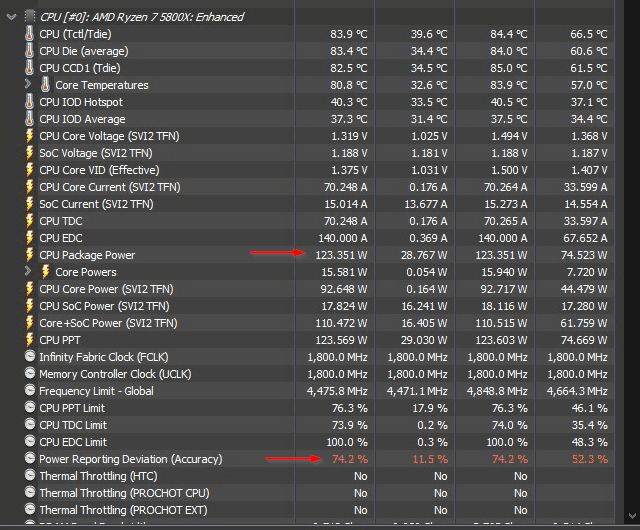Click icon for Thermal Throttling (PROCHOT EXT)

(x=30, y=509)
